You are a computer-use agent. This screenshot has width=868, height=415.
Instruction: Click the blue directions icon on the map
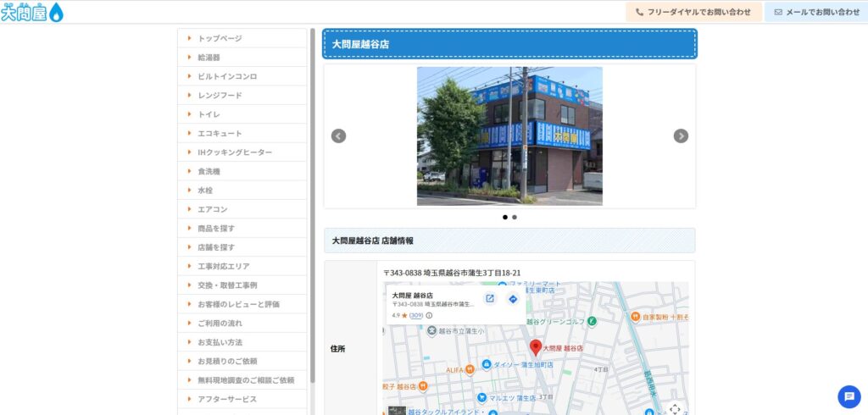pyautogui.click(x=513, y=298)
